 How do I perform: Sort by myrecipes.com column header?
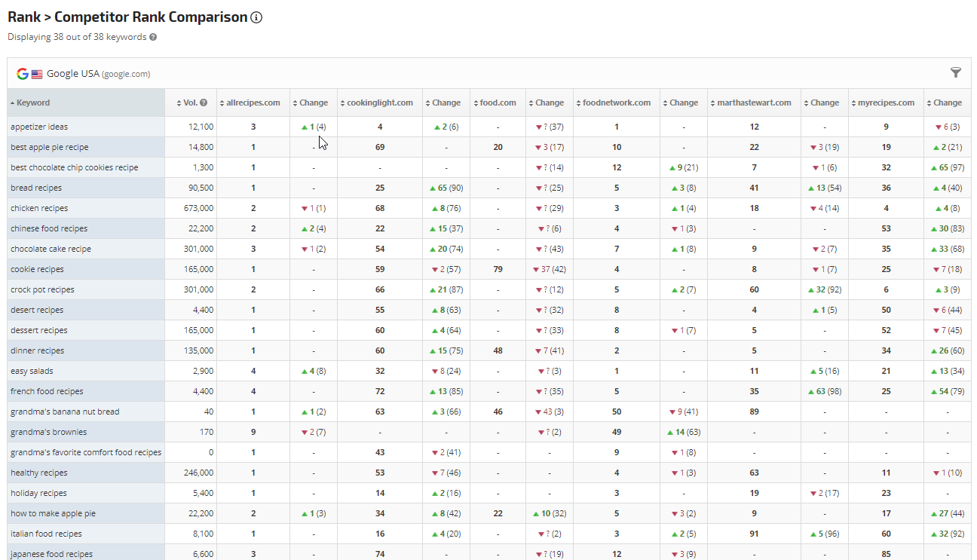pyautogui.click(x=886, y=103)
